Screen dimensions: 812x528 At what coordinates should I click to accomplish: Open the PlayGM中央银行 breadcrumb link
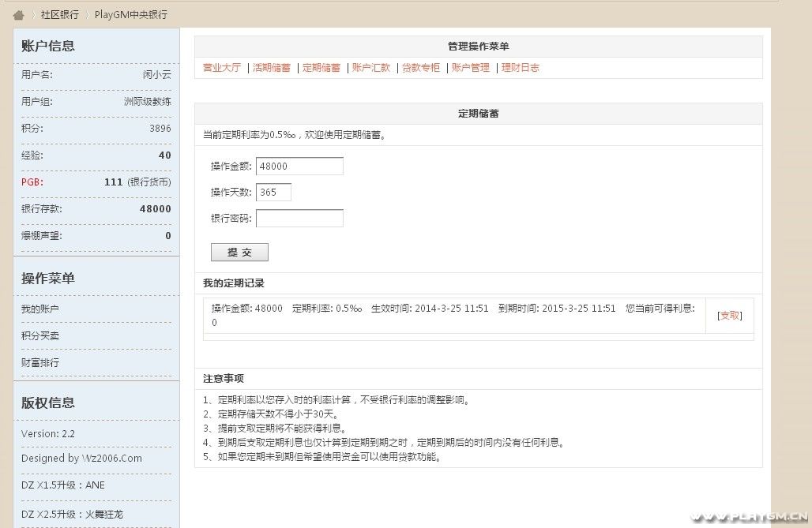tap(130, 15)
